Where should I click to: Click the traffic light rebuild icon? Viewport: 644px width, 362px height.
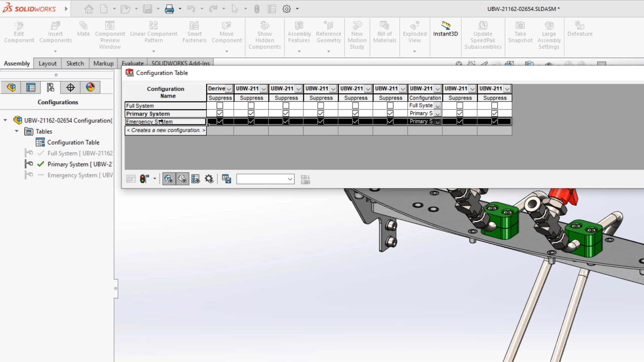(x=144, y=179)
